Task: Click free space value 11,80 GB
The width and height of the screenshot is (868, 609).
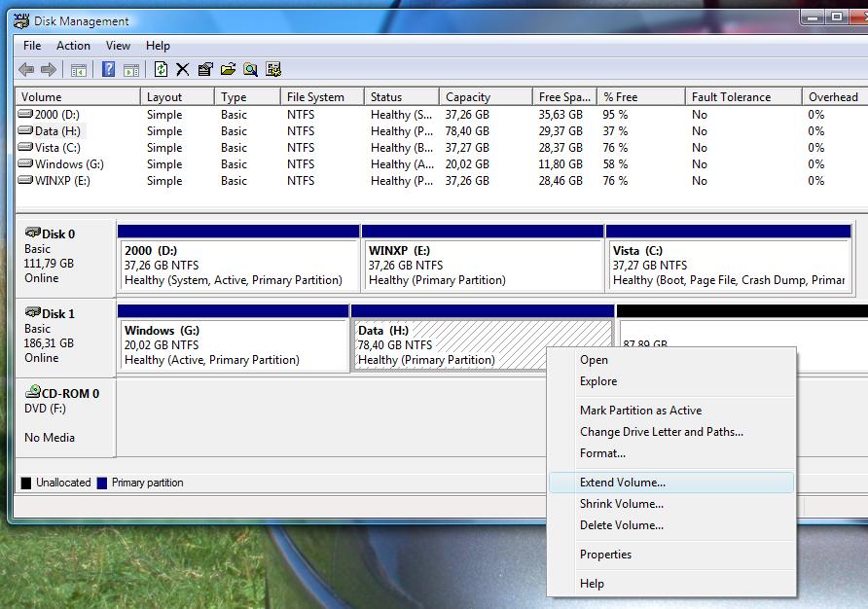Action: (x=561, y=164)
